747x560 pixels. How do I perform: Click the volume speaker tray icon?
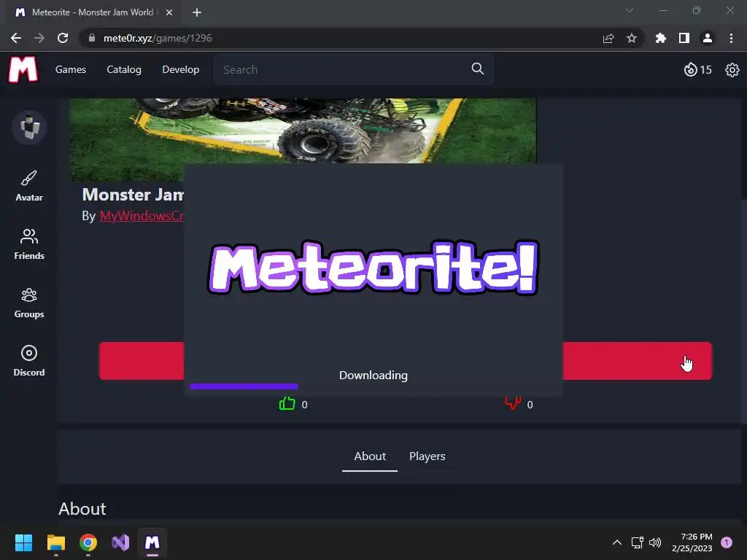[x=656, y=542]
